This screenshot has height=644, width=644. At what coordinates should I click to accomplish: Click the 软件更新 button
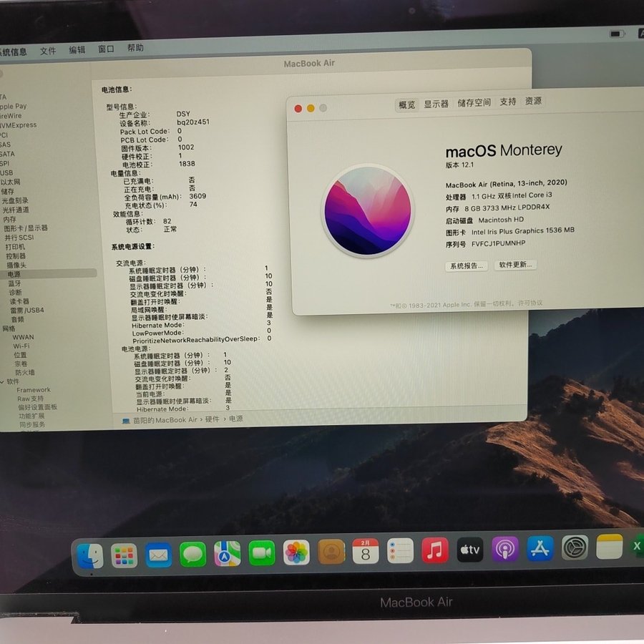tap(515, 265)
